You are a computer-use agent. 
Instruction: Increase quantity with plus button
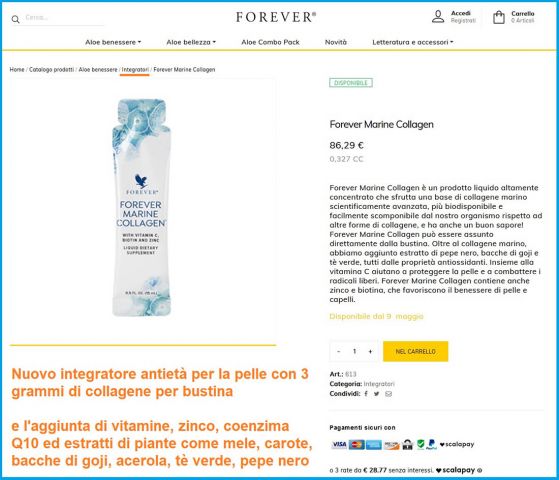370,351
